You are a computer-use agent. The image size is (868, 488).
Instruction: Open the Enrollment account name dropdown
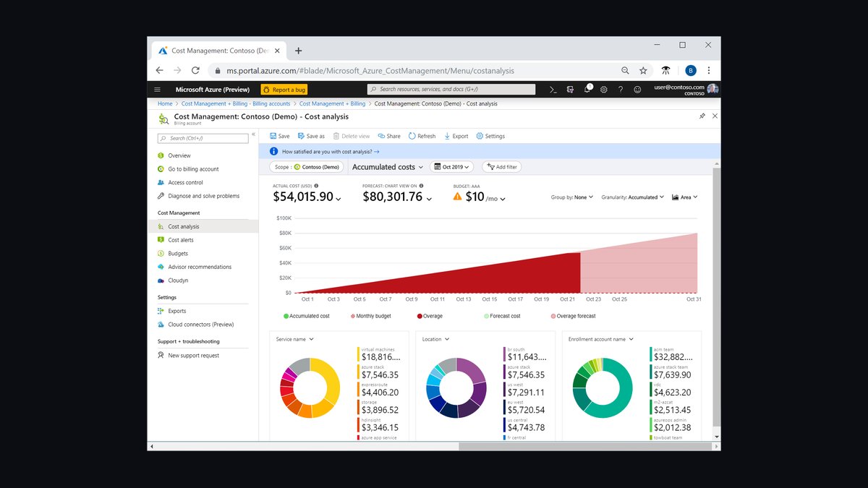point(600,339)
